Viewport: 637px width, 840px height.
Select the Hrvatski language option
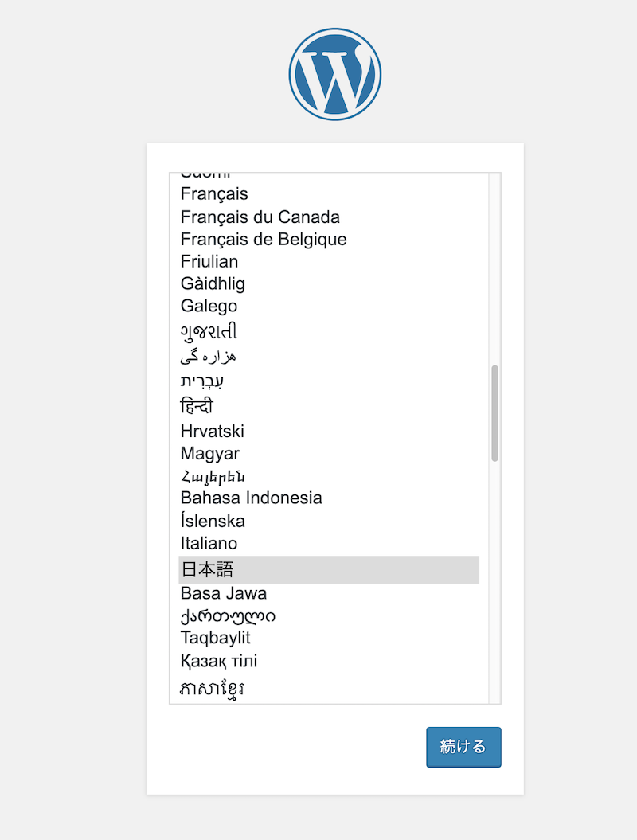pos(213,432)
